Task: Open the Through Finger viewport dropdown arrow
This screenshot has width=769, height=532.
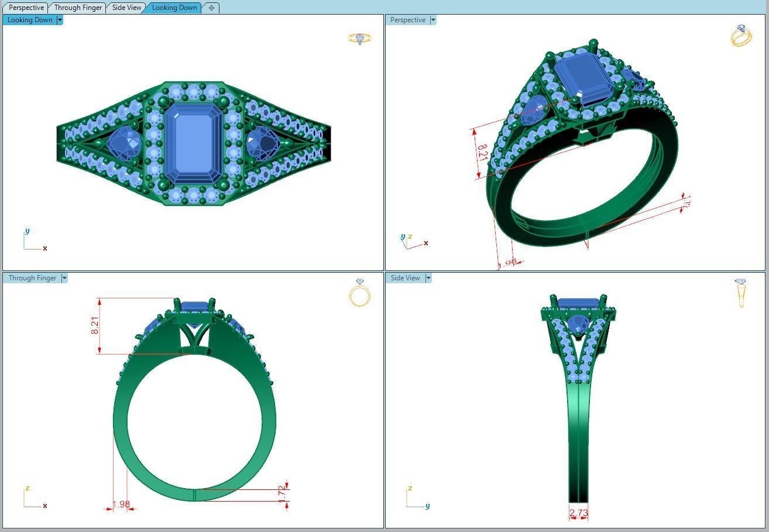Action: (64, 278)
